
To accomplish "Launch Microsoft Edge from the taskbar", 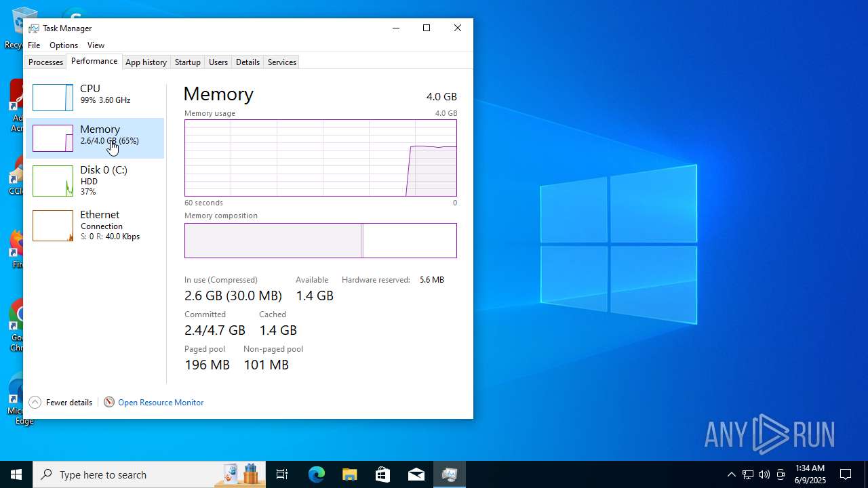I will (x=316, y=474).
